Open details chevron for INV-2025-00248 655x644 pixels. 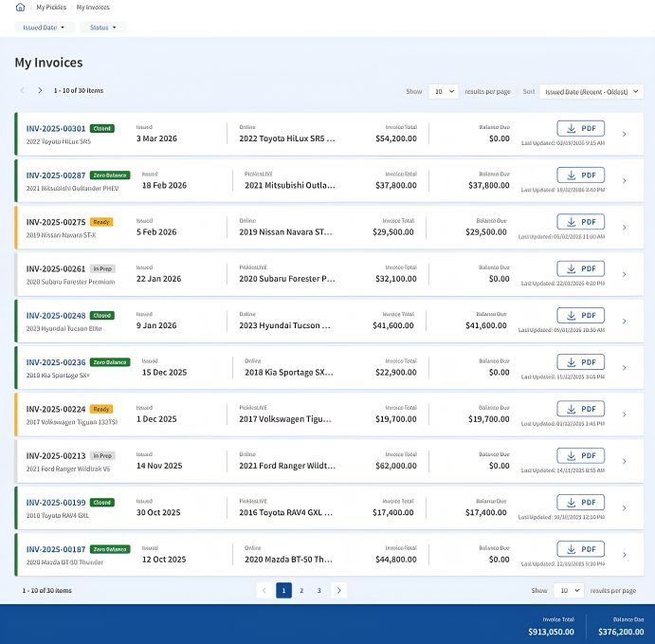coord(624,322)
